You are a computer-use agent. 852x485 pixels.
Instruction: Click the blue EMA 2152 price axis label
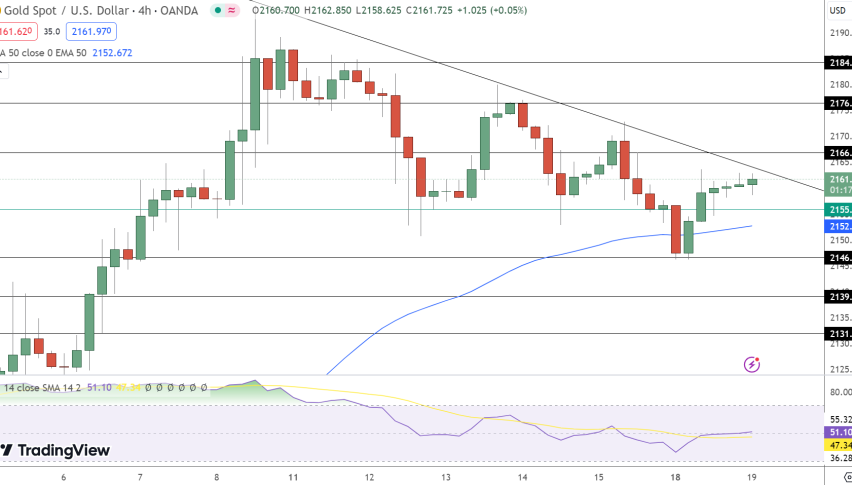(x=838, y=226)
